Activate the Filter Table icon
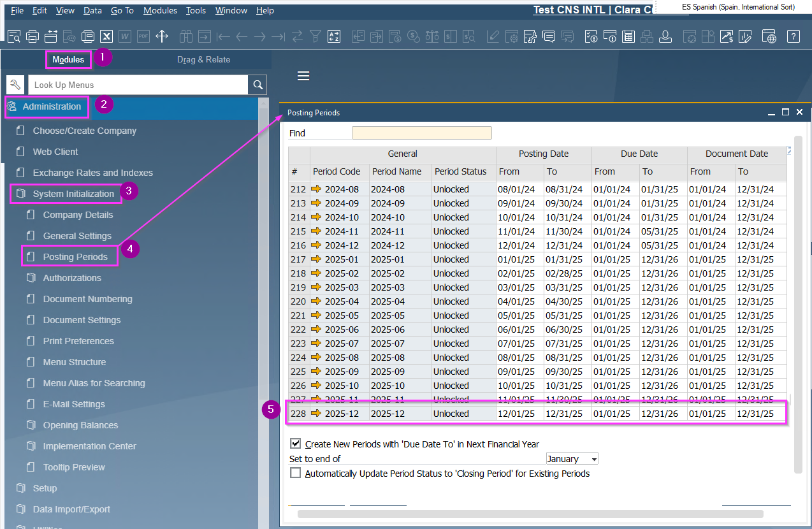Viewport: 812px width, 529px height. pyautogui.click(x=315, y=36)
